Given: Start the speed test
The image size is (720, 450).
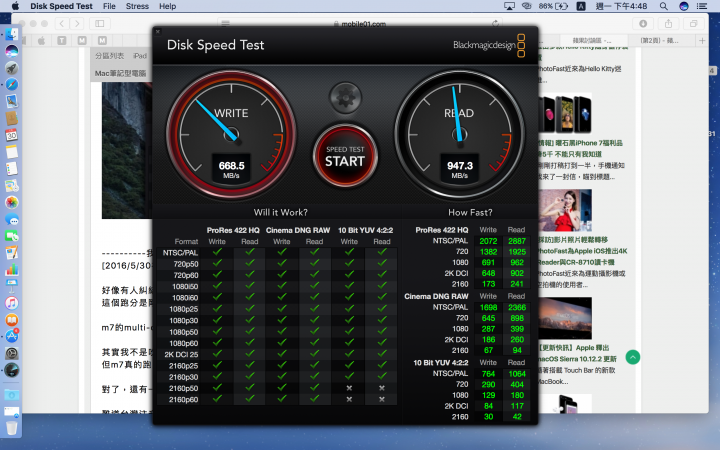Looking at the screenshot, I should click(345, 157).
